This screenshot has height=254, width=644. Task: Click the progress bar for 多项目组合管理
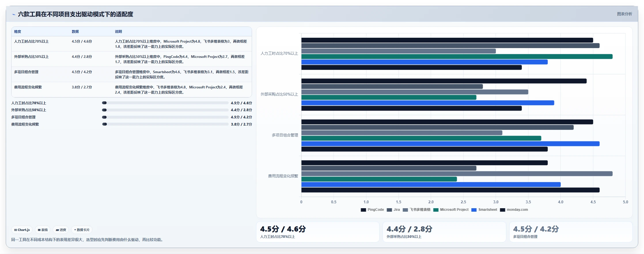165,117
